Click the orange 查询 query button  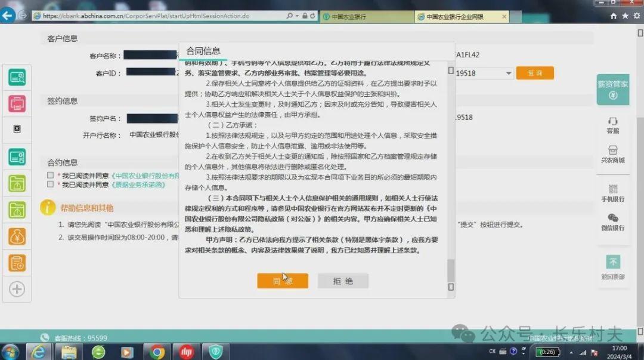(535, 73)
